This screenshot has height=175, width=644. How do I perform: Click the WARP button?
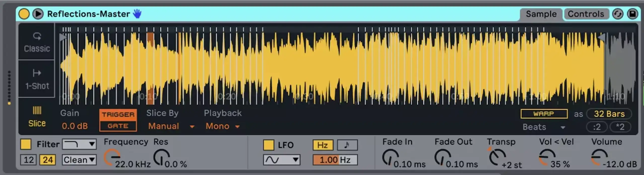[544, 114]
